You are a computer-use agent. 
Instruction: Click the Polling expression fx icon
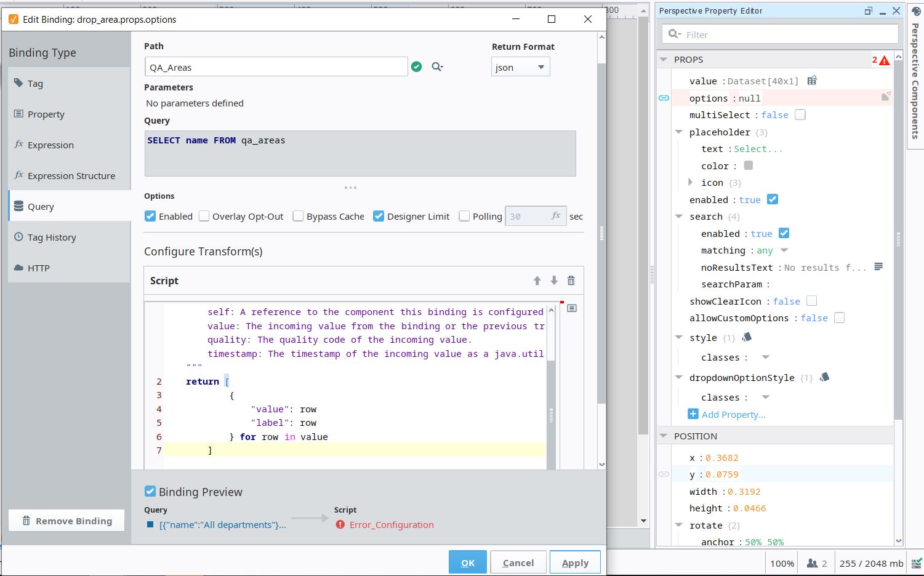pos(556,216)
